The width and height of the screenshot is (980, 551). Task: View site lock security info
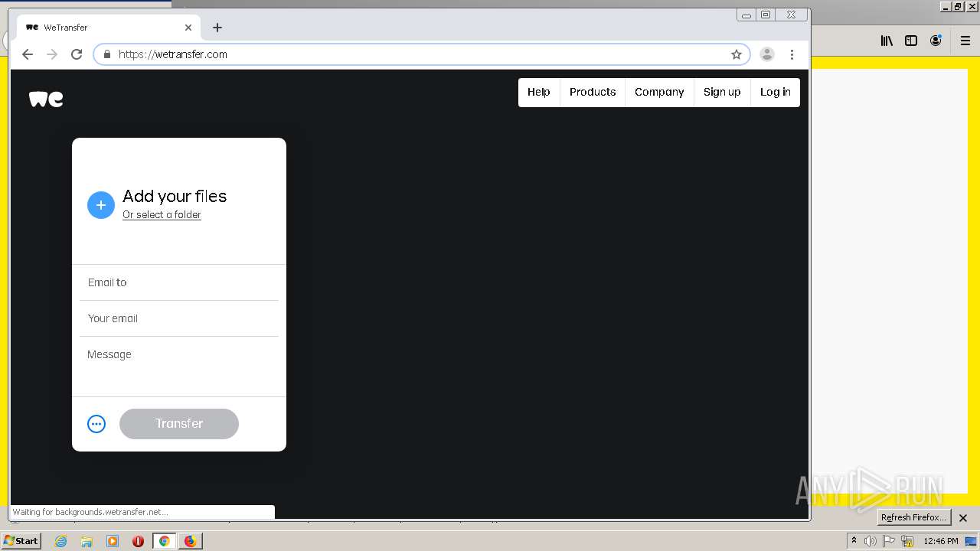pos(107,54)
